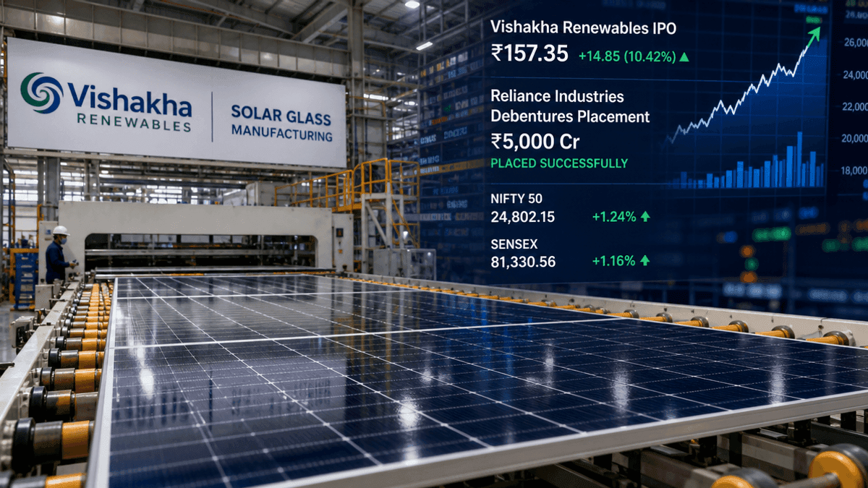The width and height of the screenshot is (868, 488).
Task: Click the green triangle beside 10.42%
Action: click(x=684, y=56)
